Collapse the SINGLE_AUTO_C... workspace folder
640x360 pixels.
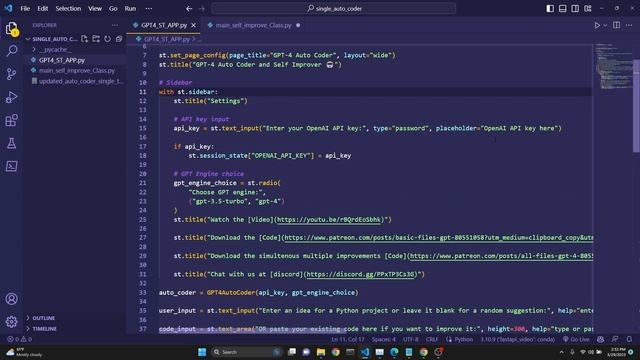pos(53,39)
